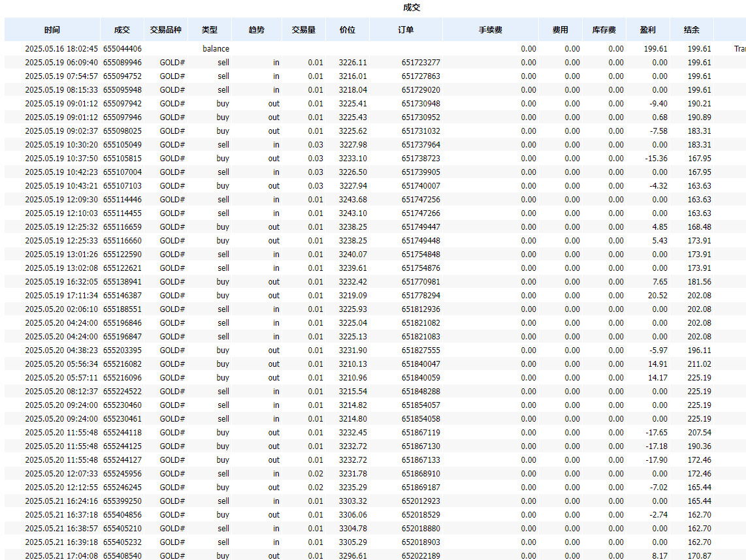Image resolution: width=746 pixels, height=560 pixels.
Task: Click order number 651740007
Action: [x=421, y=186]
